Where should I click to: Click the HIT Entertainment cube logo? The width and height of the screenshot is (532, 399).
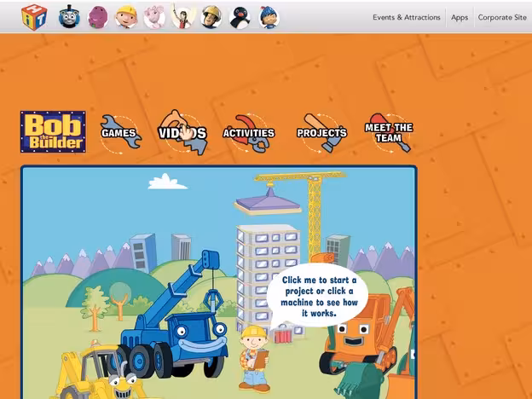34,17
